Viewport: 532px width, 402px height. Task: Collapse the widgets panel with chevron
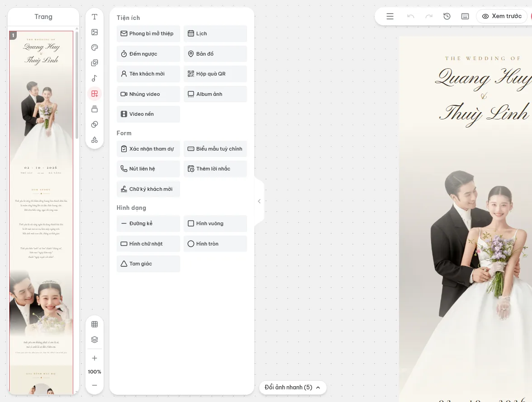pyautogui.click(x=259, y=201)
